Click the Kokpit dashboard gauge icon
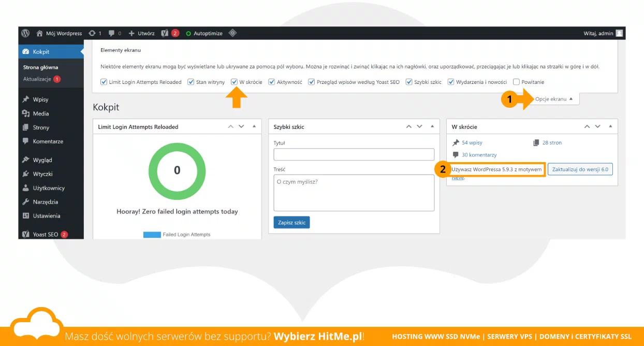This screenshot has width=644, height=346. [26, 52]
